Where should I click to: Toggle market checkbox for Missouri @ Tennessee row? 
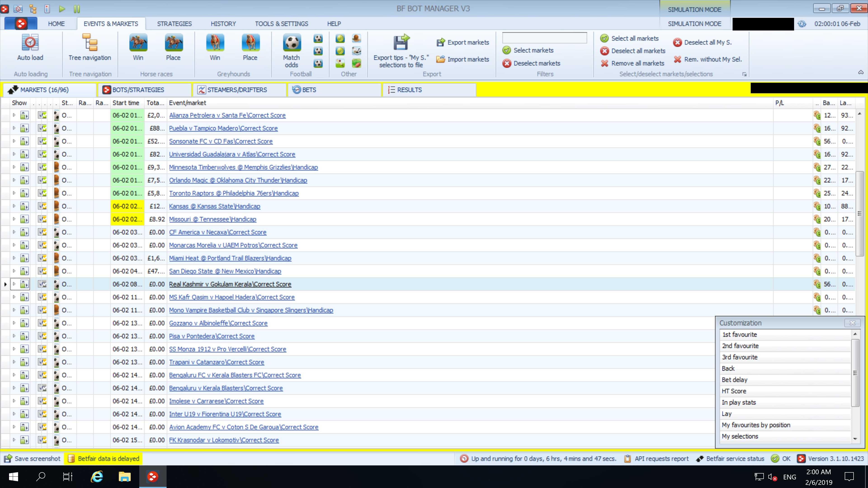[42, 219]
